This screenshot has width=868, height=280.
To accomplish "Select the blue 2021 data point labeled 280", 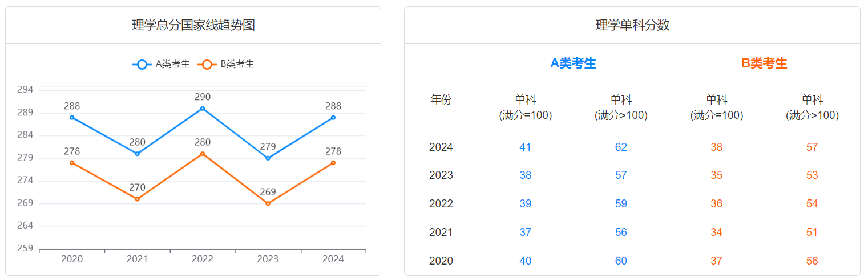I will tap(138, 154).
